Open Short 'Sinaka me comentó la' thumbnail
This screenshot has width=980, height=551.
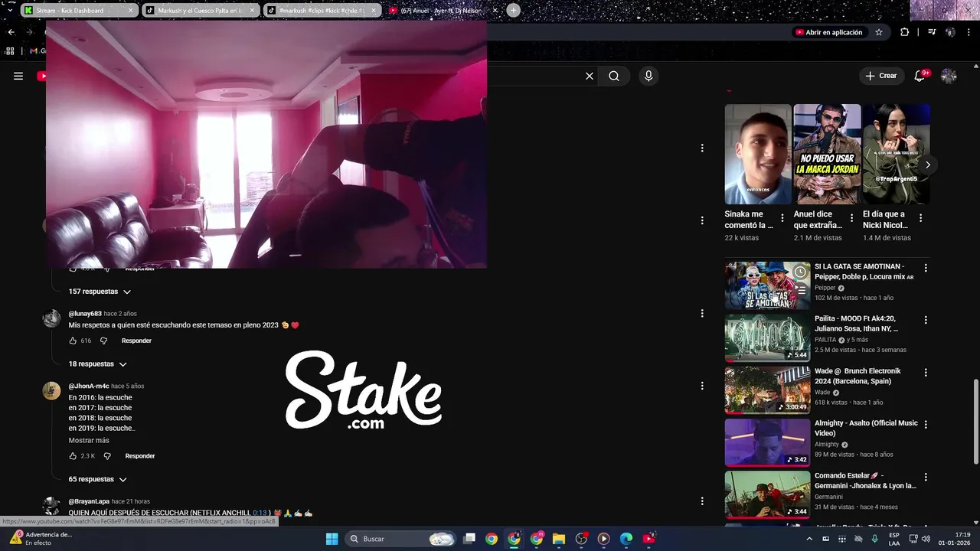point(758,154)
